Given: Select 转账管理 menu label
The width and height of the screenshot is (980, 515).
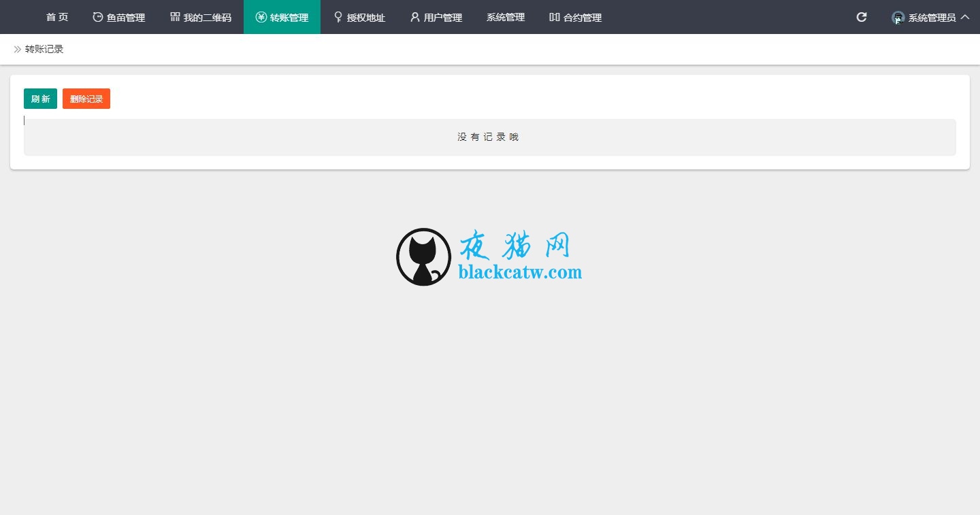Looking at the screenshot, I should pos(289,18).
